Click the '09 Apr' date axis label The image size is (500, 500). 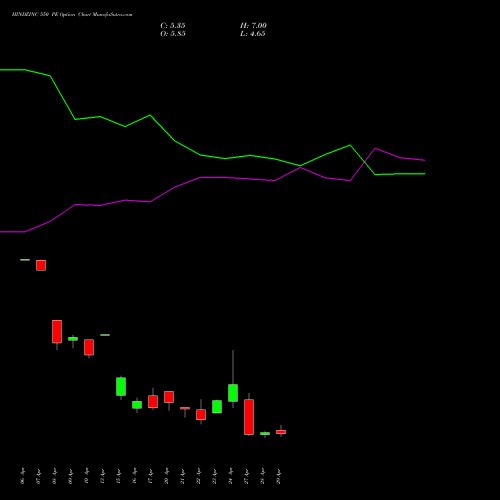[70, 476]
